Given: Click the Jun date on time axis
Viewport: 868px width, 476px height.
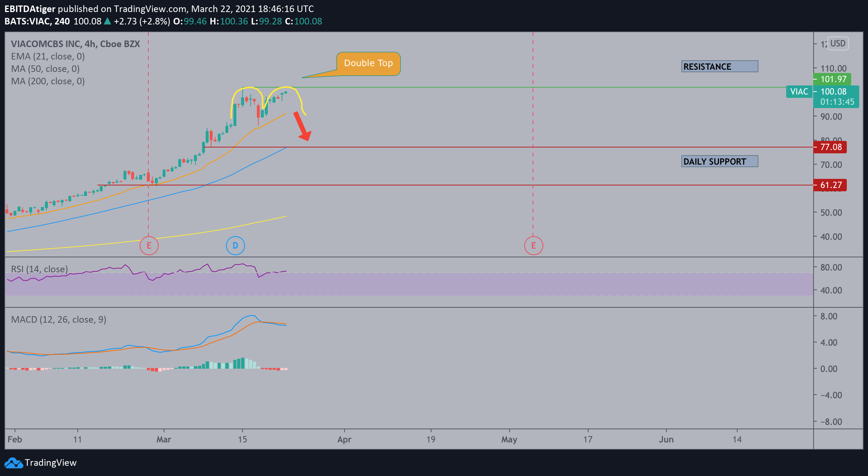Looking at the screenshot, I should pos(666,439).
